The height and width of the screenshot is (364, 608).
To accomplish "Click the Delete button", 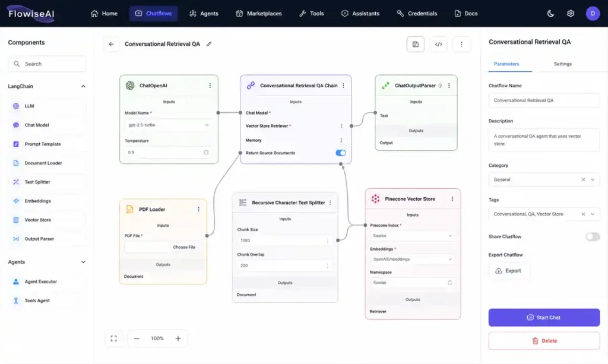I will pyautogui.click(x=544, y=341).
